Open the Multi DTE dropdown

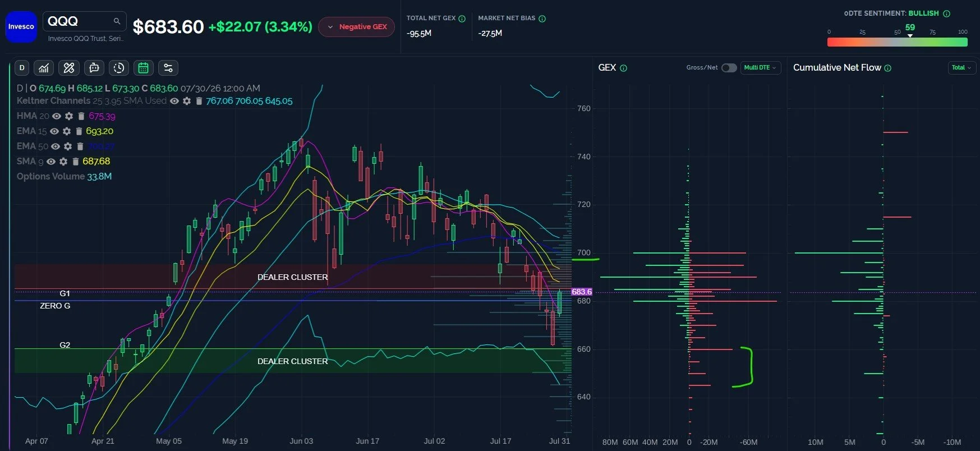[x=760, y=68]
